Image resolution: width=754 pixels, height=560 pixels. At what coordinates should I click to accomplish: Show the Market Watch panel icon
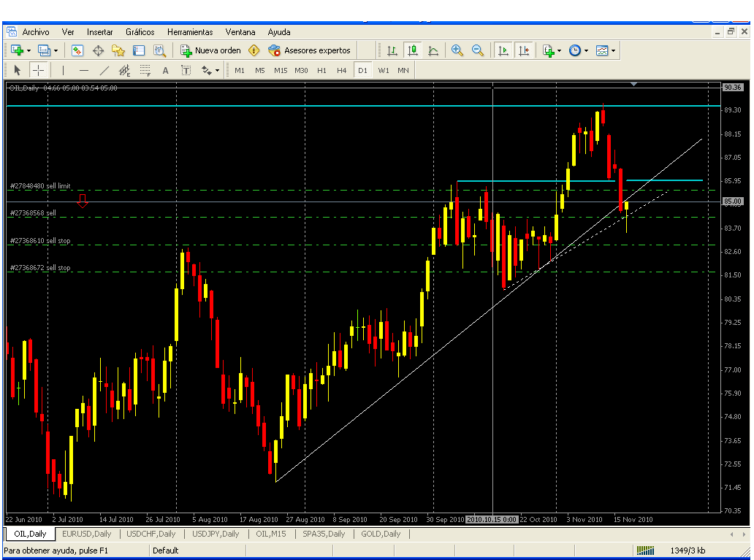[77, 50]
